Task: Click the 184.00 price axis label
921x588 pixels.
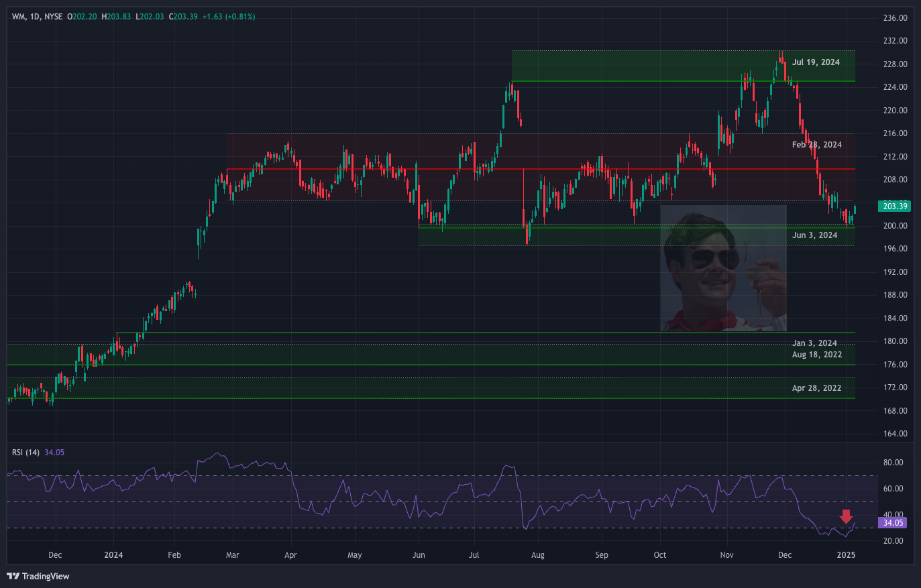Action: (x=895, y=318)
